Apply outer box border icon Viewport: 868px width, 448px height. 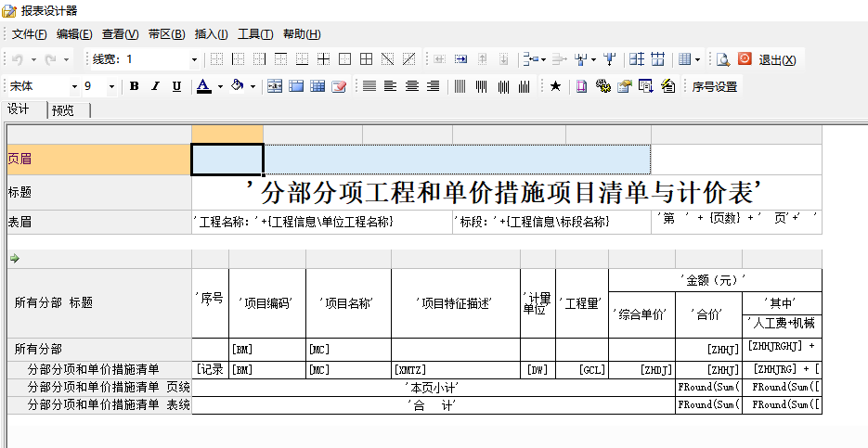(x=344, y=58)
